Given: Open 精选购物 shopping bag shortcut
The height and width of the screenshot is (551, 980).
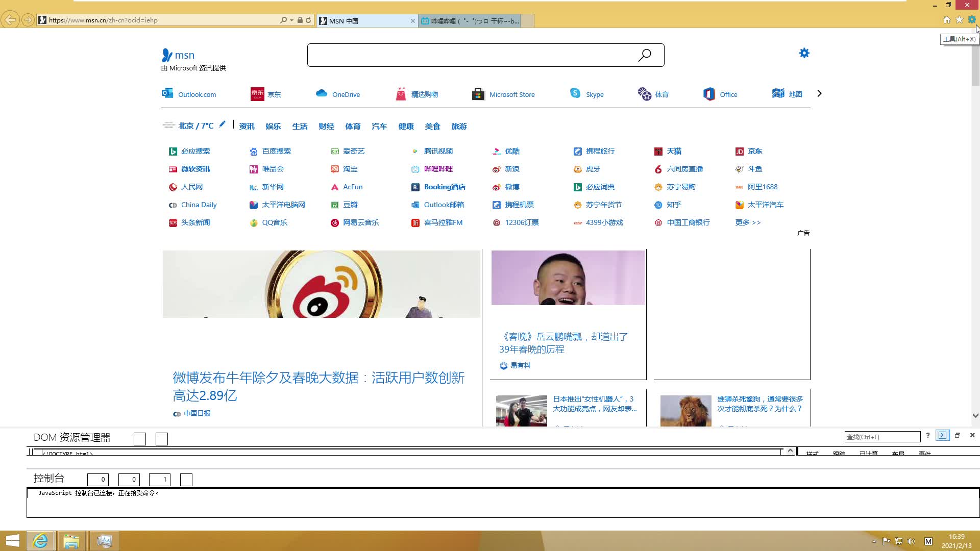Looking at the screenshot, I should tap(416, 94).
